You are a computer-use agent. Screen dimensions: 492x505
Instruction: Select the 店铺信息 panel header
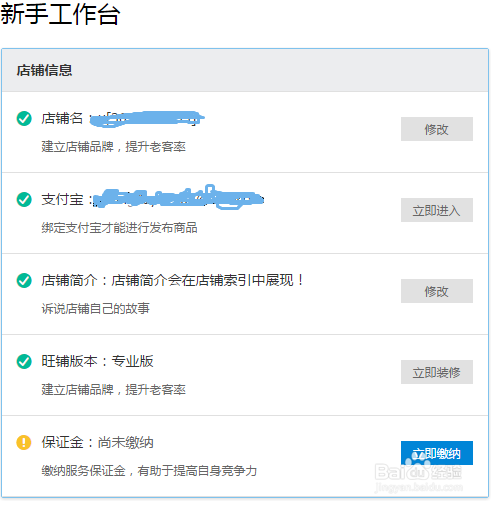[245, 70]
